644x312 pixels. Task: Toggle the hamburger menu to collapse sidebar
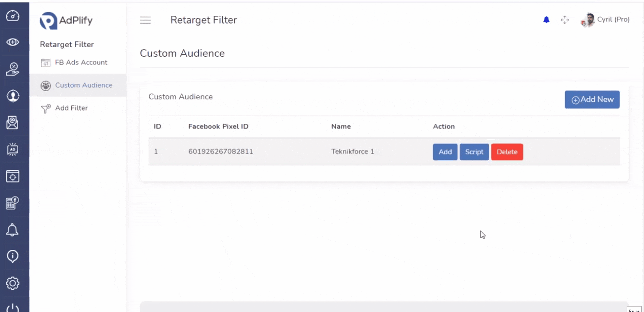pos(145,20)
